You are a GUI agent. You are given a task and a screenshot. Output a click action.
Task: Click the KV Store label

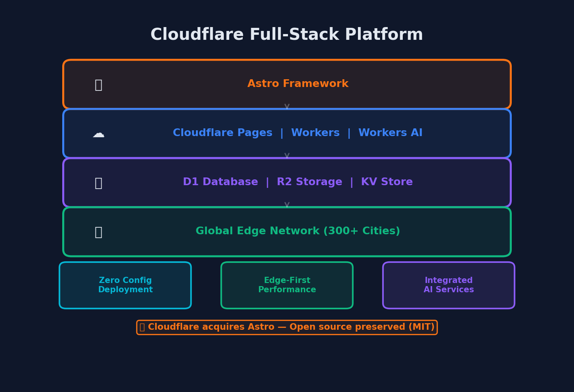coord(387,182)
